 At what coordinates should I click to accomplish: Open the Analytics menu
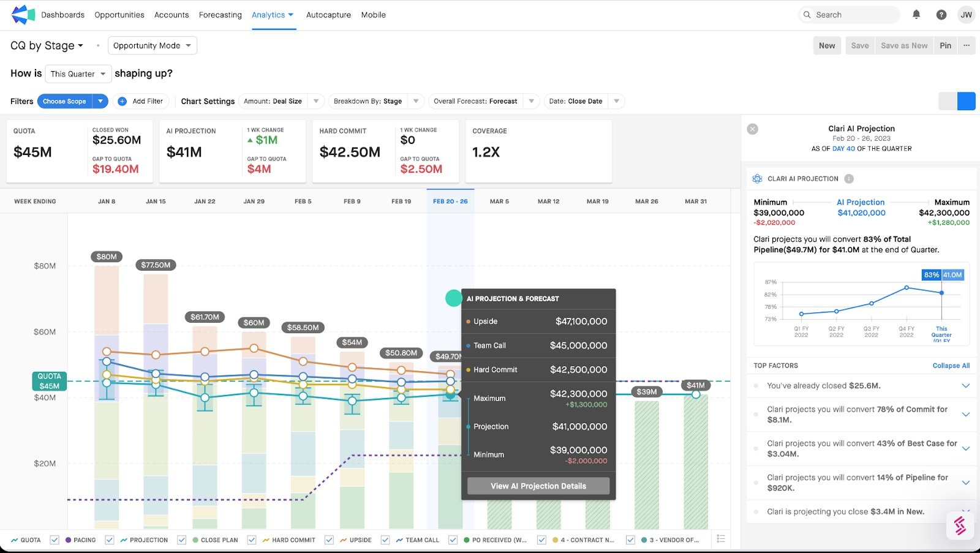pyautogui.click(x=273, y=15)
